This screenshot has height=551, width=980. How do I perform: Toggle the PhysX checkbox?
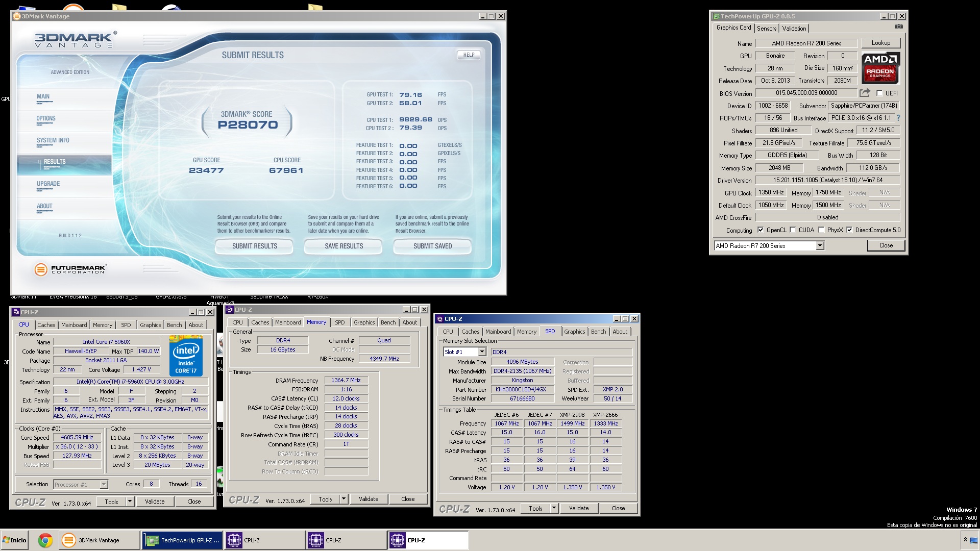821,230
